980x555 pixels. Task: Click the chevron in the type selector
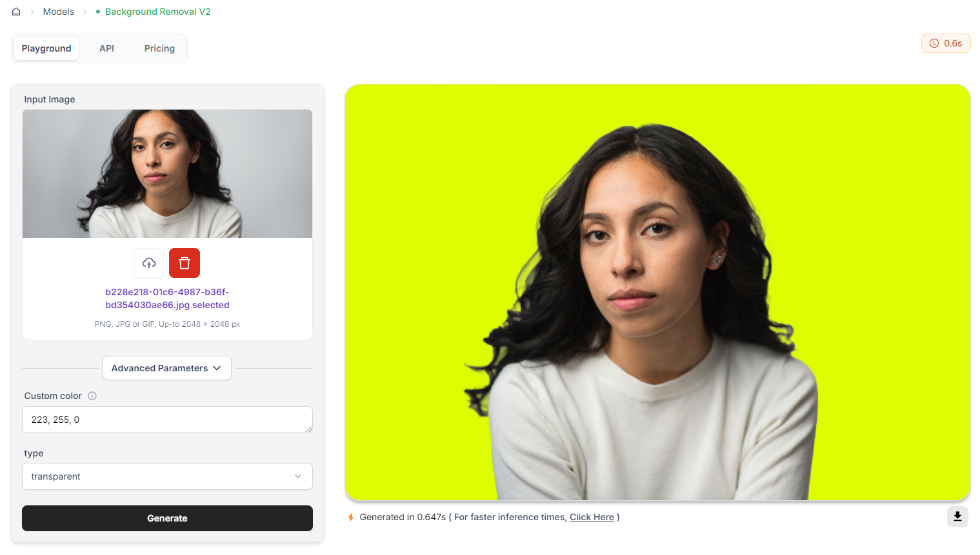coord(298,476)
